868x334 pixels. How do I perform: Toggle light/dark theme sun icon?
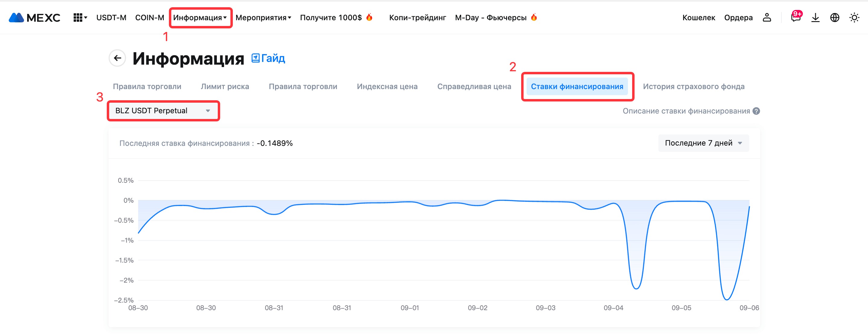pyautogui.click(x=854, y=18)
